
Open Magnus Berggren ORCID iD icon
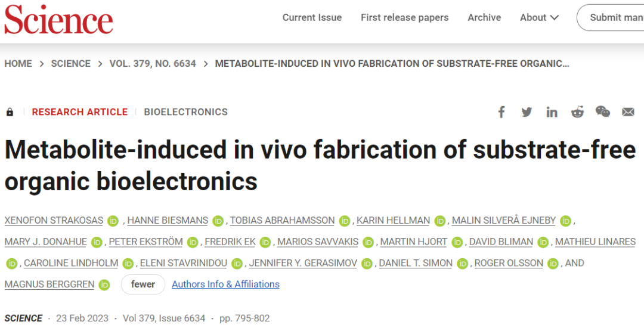point(104,284)
